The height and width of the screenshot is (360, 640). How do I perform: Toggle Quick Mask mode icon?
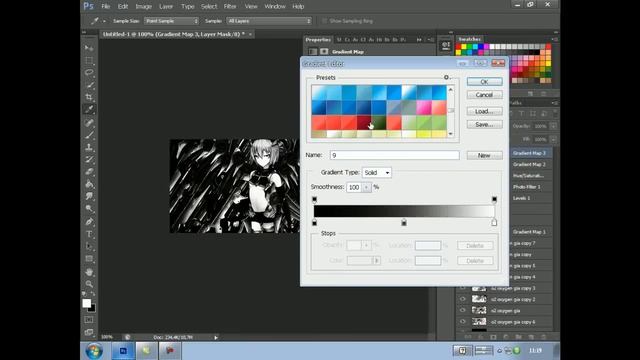(89, 320)
